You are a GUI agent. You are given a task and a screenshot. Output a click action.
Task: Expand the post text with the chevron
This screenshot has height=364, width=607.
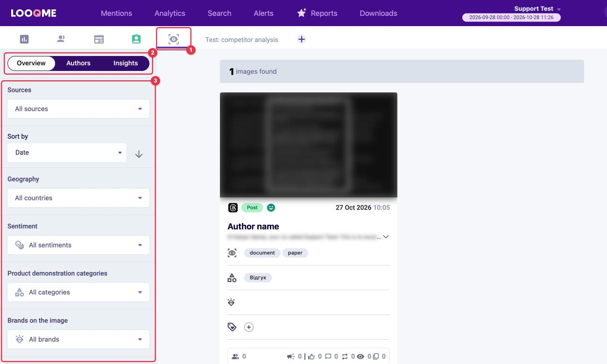[x=386, y=237]
